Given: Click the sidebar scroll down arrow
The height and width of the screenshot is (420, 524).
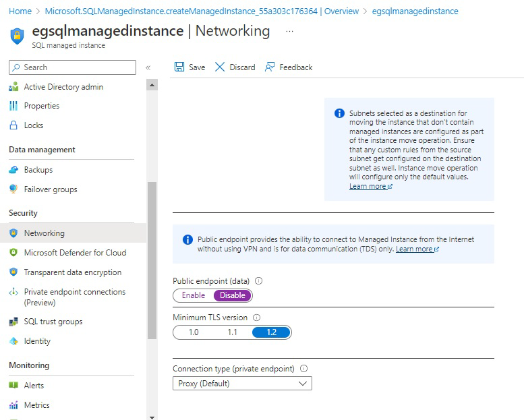Looking at the screenshot, I should coord(152,417).
